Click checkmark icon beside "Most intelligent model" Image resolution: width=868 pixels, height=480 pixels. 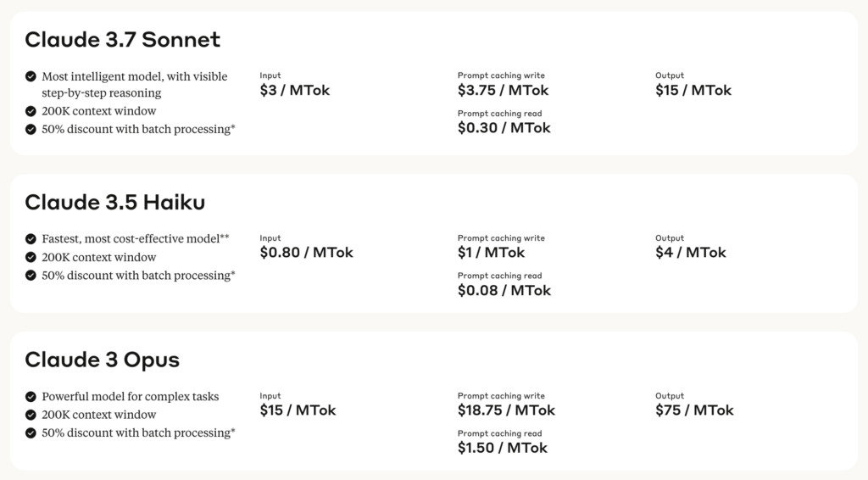coord(31,76)
